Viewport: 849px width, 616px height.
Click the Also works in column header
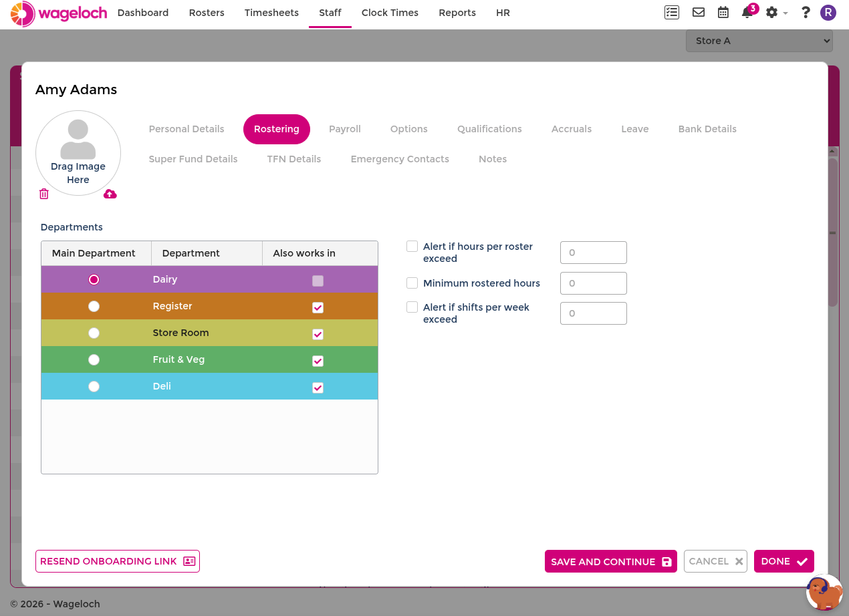(x=320, y=253)
